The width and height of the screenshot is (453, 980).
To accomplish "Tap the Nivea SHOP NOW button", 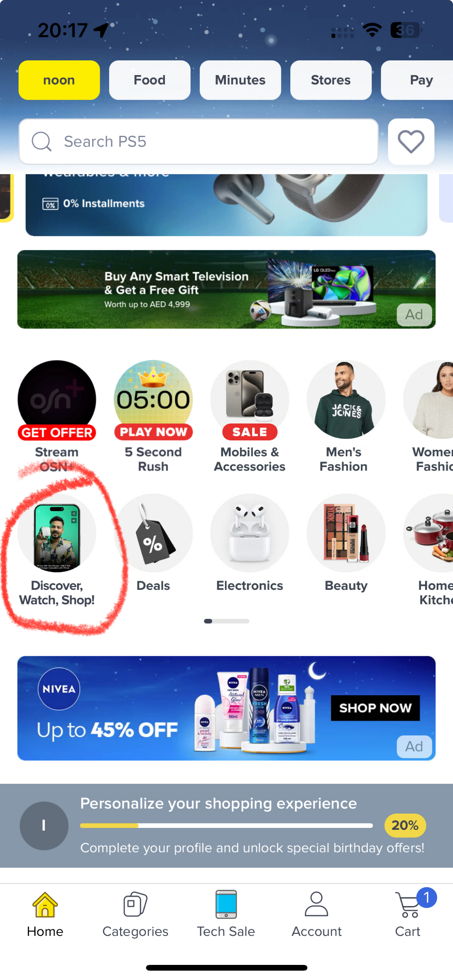I will click(x=375, y=708).
